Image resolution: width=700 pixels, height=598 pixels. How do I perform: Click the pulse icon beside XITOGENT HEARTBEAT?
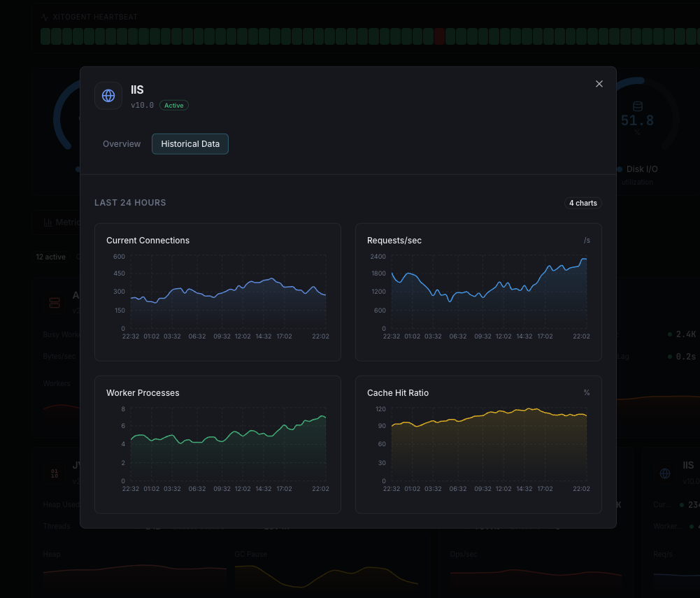click(44, 16)
